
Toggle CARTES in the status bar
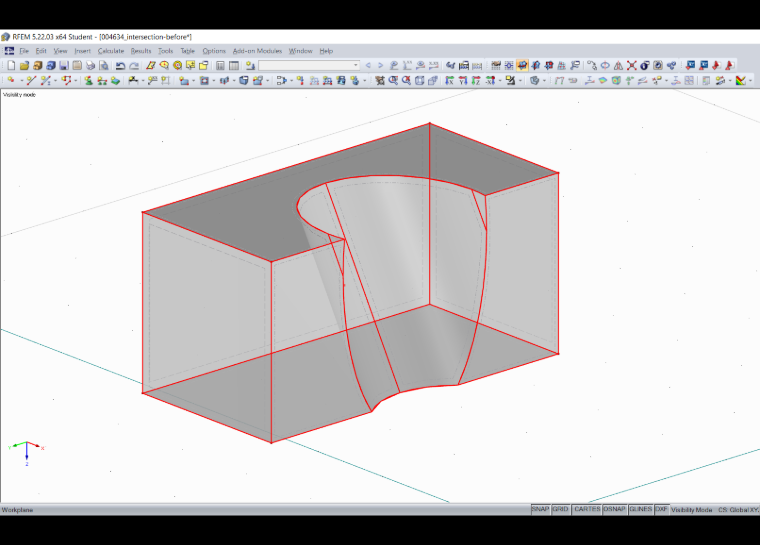coord(587,509)
